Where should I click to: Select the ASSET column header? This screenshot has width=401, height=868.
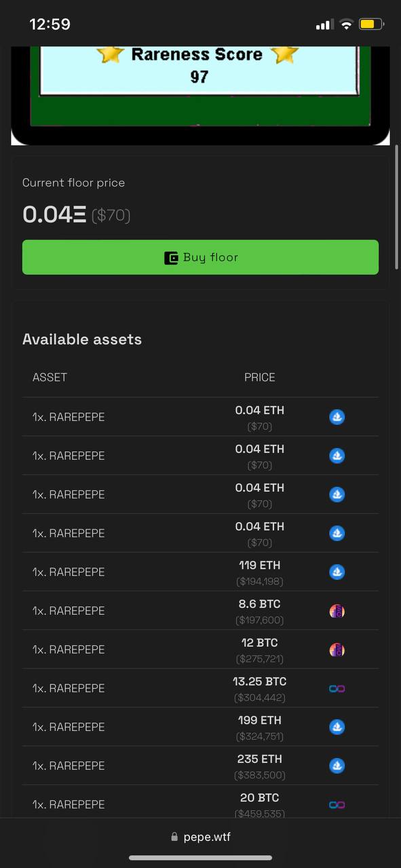pos(50,377)
